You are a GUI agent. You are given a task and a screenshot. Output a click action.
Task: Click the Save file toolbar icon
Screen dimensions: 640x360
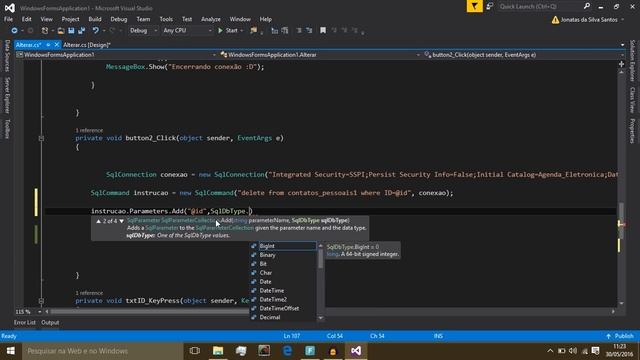71,31
